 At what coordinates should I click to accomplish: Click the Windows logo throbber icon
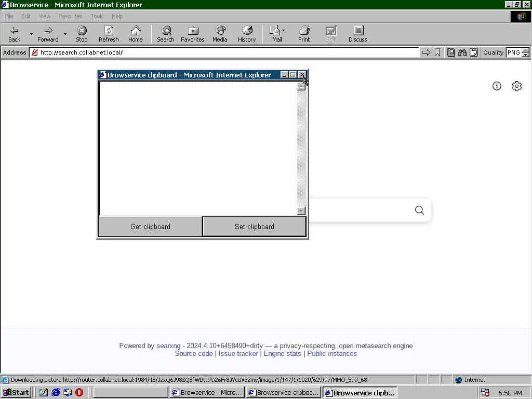pyautogui.click(x=521, y=16)
